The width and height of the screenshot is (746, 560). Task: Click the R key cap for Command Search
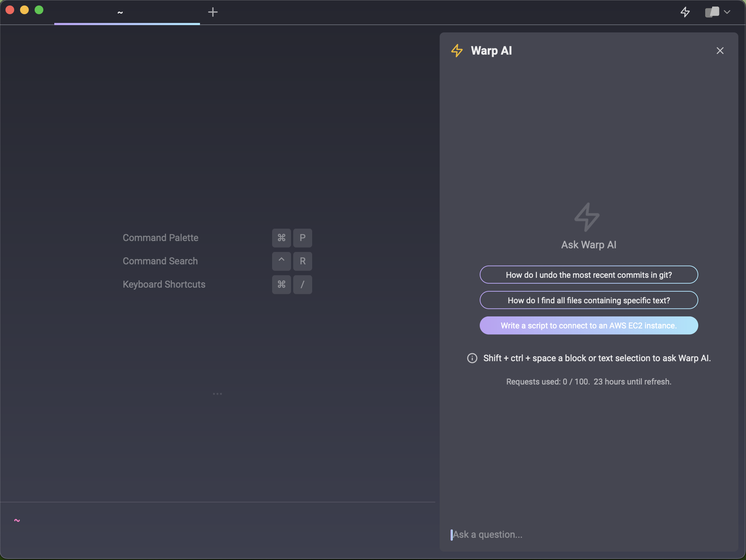[303, 261]
